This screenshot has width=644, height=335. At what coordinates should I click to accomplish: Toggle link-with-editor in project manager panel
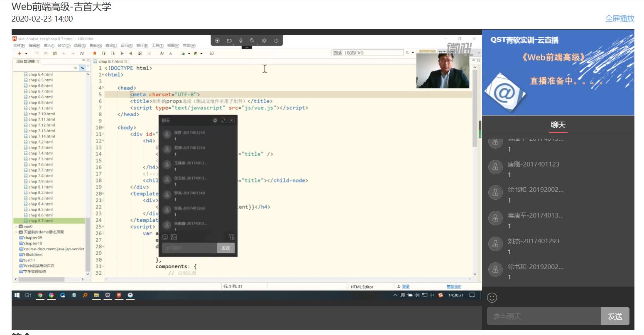82,68
